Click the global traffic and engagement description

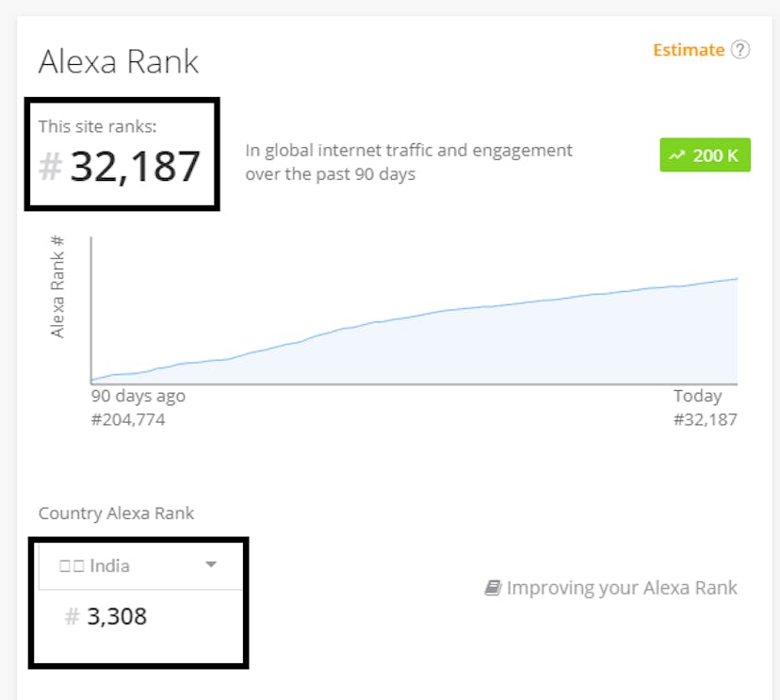pos(409,162)
